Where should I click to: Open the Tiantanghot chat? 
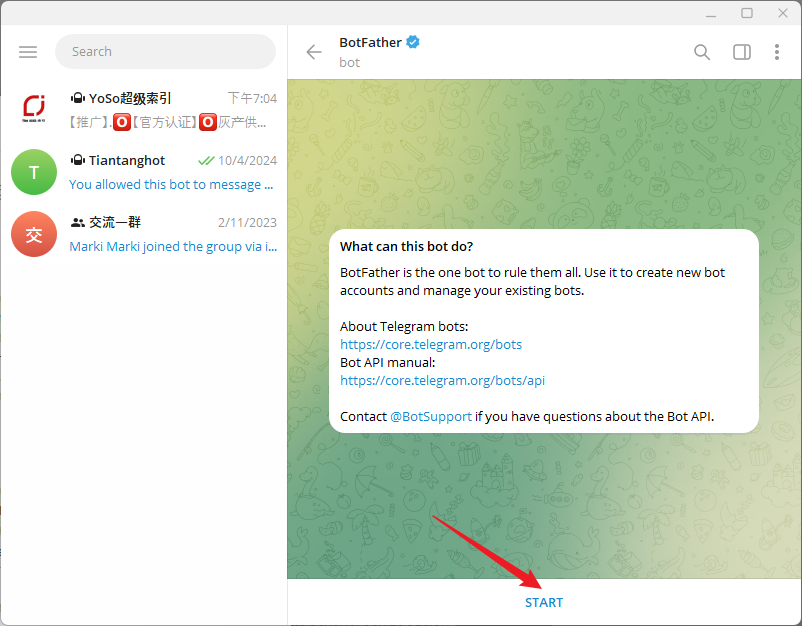tap(172, 172)
